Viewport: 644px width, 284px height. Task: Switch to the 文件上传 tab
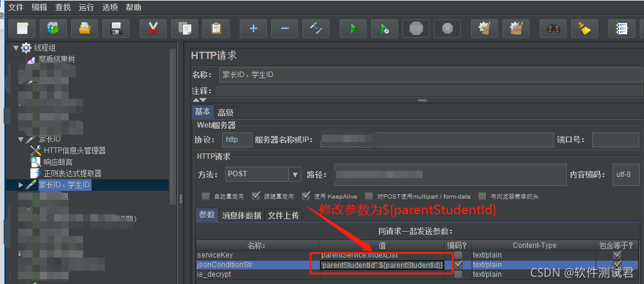(283, 215)
